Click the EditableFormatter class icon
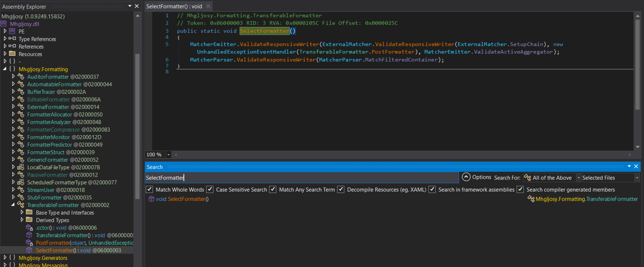This screenshot has height=267, width=644. pyautogui.click(x=21, y=99)
